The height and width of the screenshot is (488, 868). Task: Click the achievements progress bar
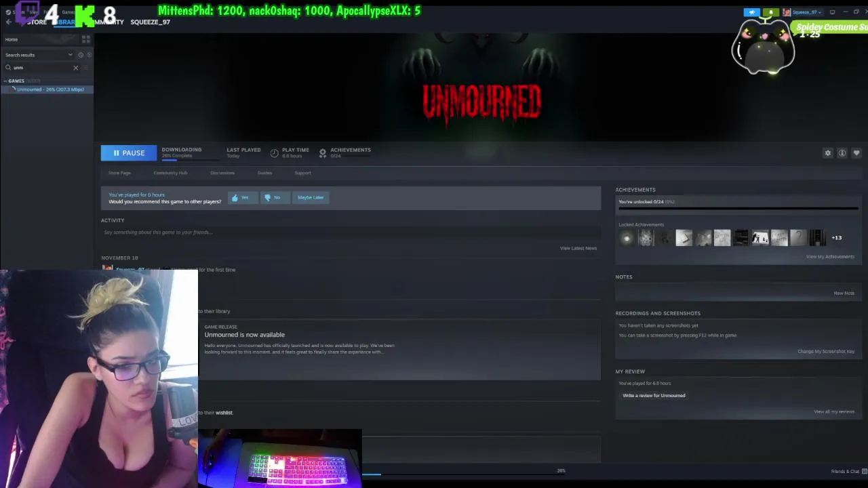(x=738, y=209)
